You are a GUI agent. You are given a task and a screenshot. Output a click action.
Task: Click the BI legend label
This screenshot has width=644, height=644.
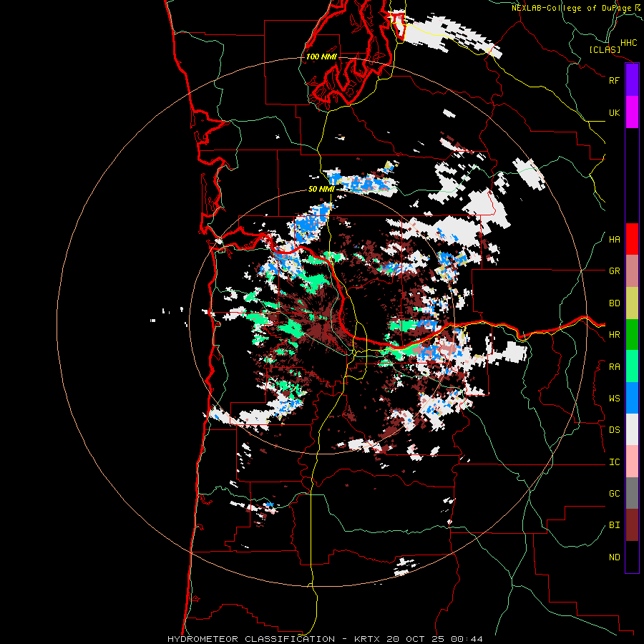614,525
